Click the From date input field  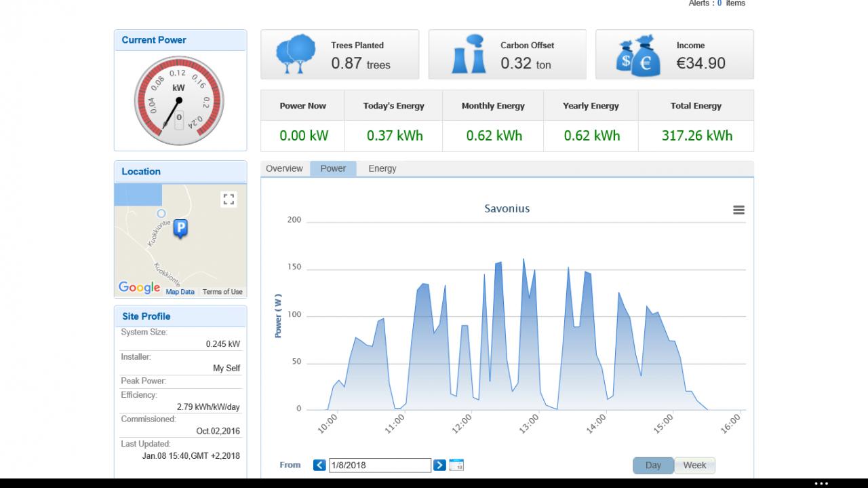380,465
